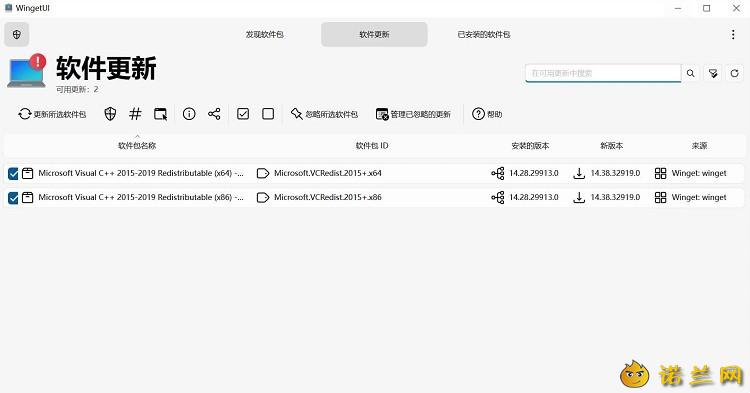Uncheck the Redistributable (x86) package checkbox
Viewport: 750px width, 393px height.
coord(13,197)
